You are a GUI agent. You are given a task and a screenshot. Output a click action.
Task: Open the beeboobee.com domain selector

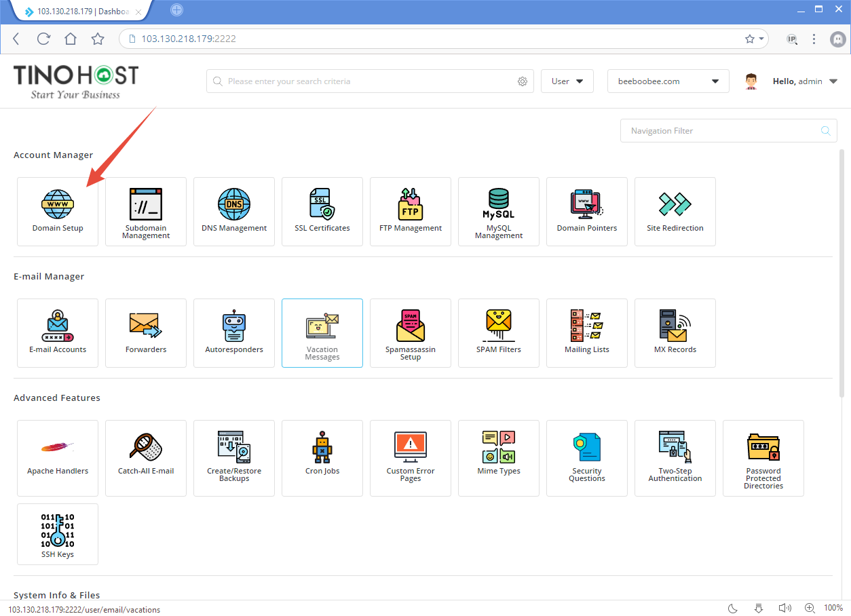pyautogui.click(x=668, y=81)
